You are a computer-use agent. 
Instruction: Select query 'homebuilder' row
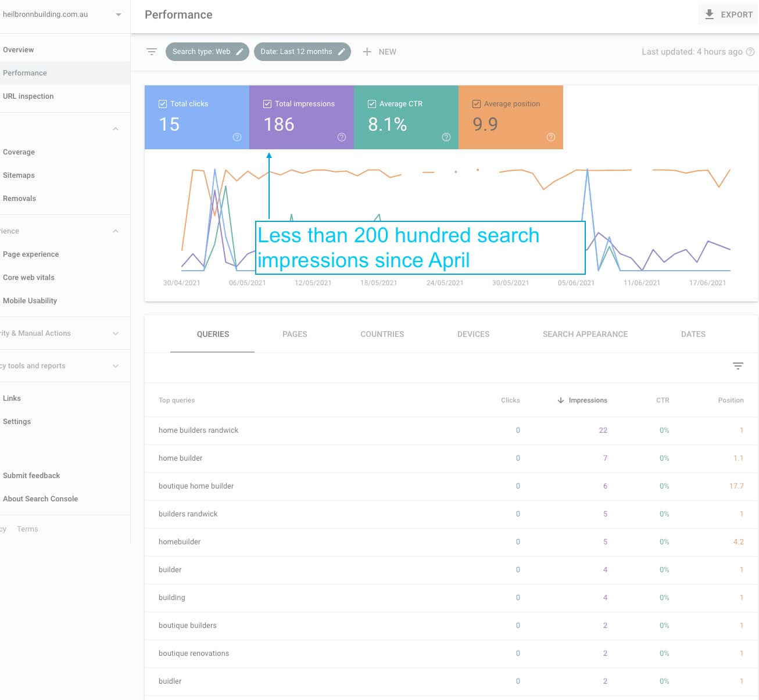click(451, 542)
